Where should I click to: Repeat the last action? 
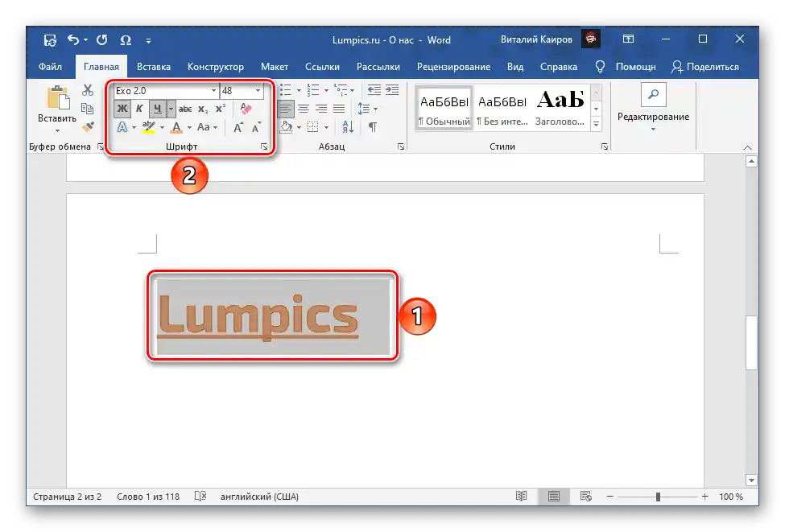click(x=102, y=39)
